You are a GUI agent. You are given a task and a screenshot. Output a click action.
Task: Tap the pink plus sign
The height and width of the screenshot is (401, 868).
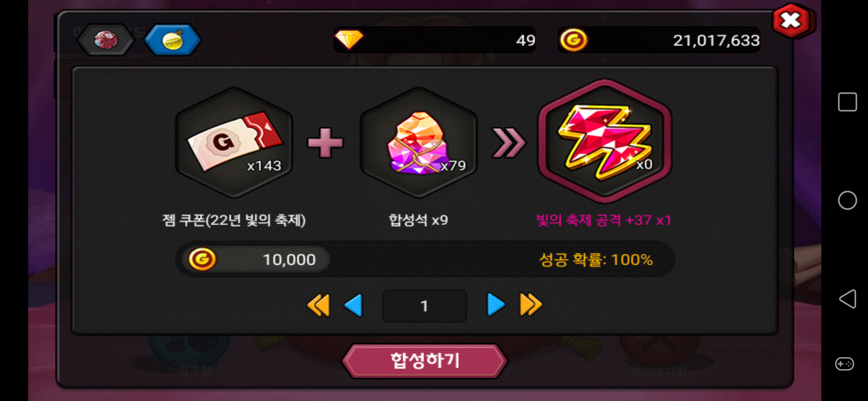pos(326,143)
